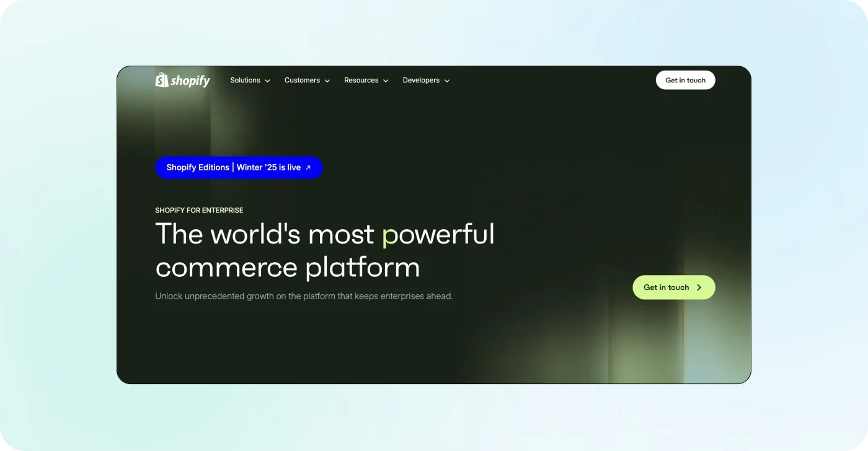Select the diagonal arrow on Editions banner
Image resolution: width=868 pixels, height=451 pixels.
tap(308, 167)
